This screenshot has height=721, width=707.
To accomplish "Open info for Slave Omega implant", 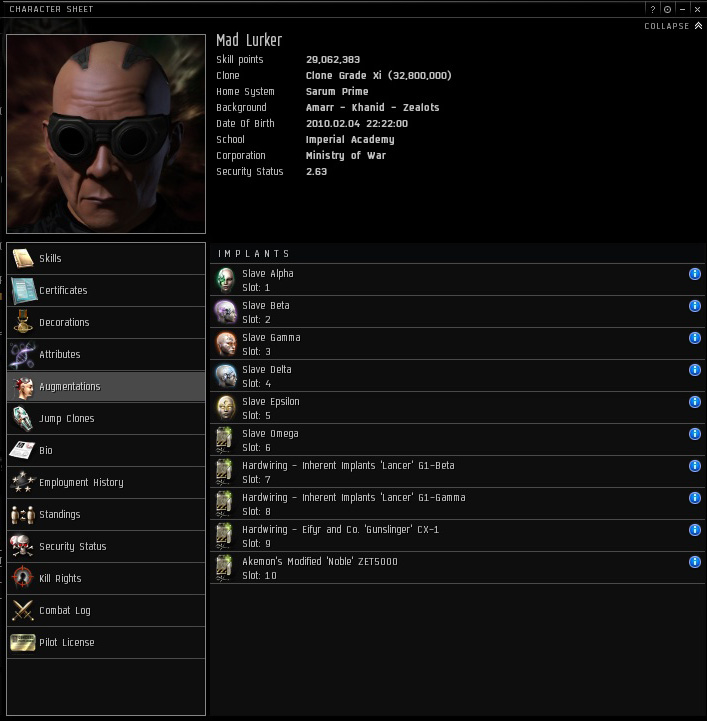I will 695,434.
